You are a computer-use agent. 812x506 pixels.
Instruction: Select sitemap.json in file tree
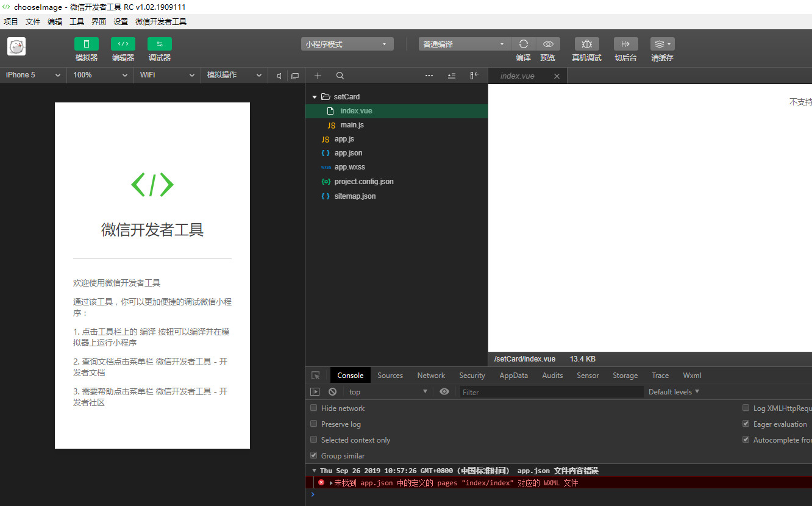(x=396, y=196)
